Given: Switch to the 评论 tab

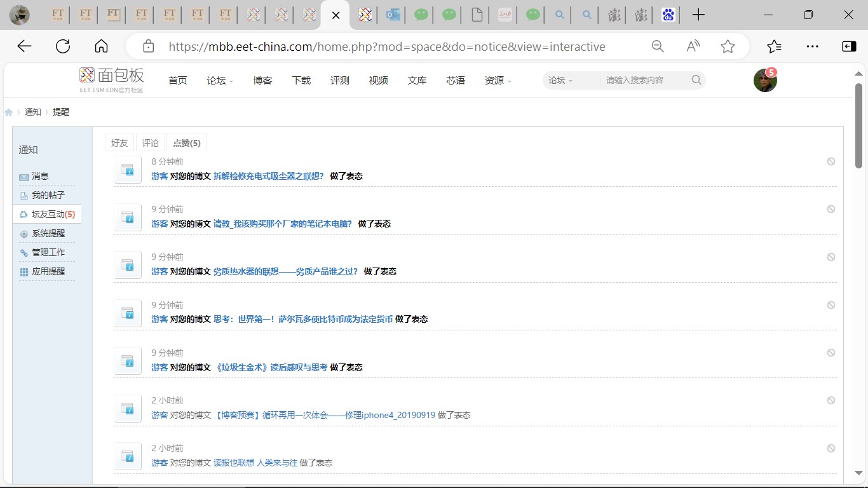Looking at the screenshot, I should (x=151, y=143).
